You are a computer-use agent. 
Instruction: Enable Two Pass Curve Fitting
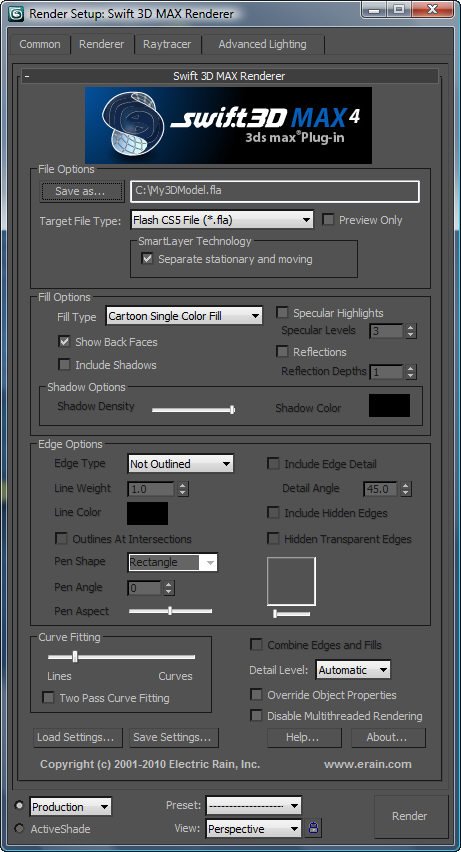click(x=49, y=697)
